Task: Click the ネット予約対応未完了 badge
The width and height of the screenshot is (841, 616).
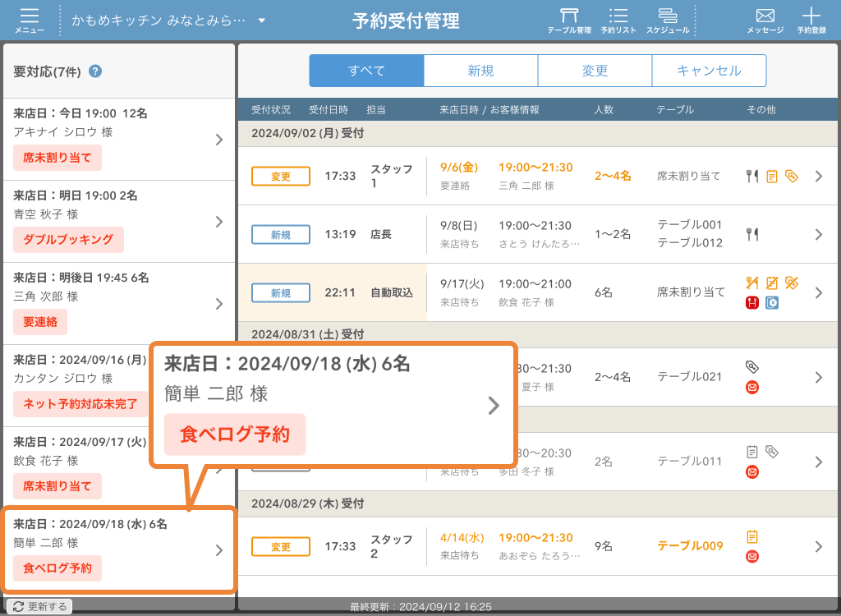Action: [x=80, y=404]
